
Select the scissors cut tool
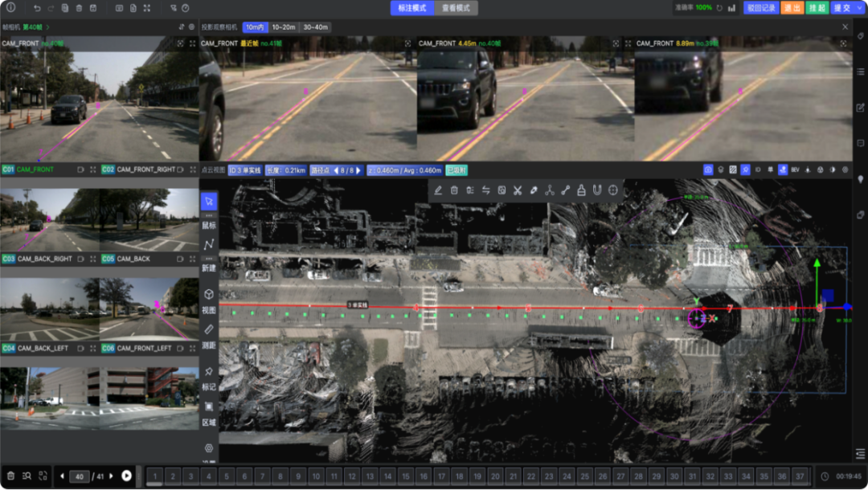point(517,190)
